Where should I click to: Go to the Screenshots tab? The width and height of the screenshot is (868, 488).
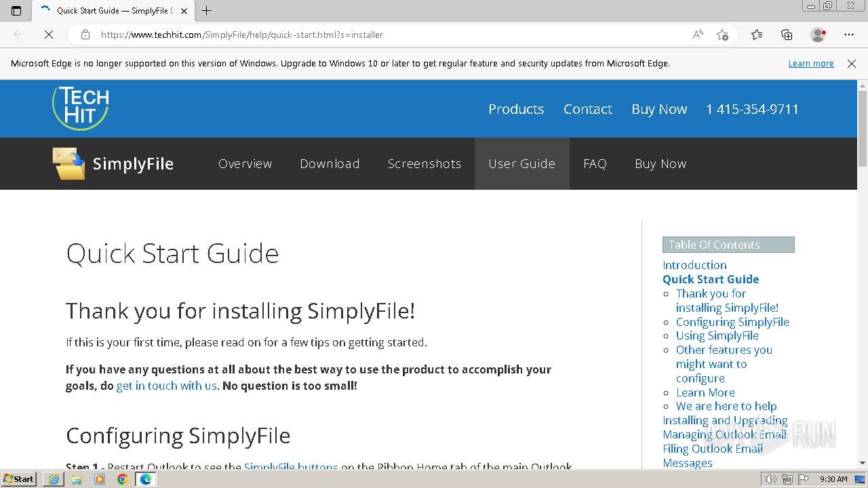pyautogui.click(x=425, y=164)
